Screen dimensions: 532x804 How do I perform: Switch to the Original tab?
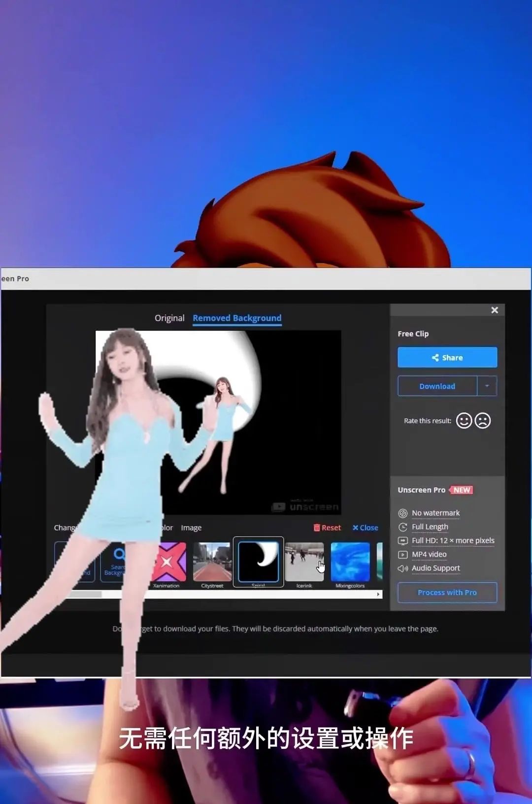(x=169, y=318)
